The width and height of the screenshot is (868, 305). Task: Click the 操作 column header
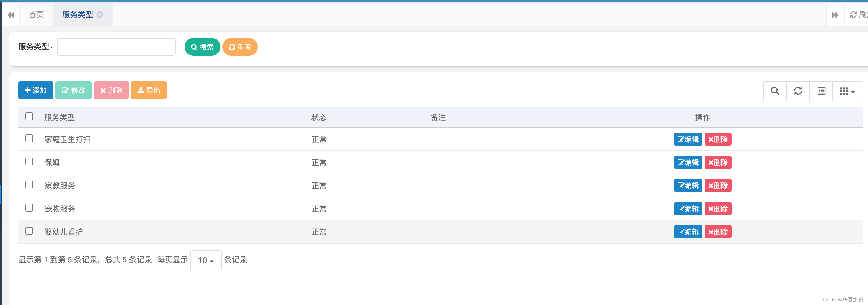click(702, 117)
